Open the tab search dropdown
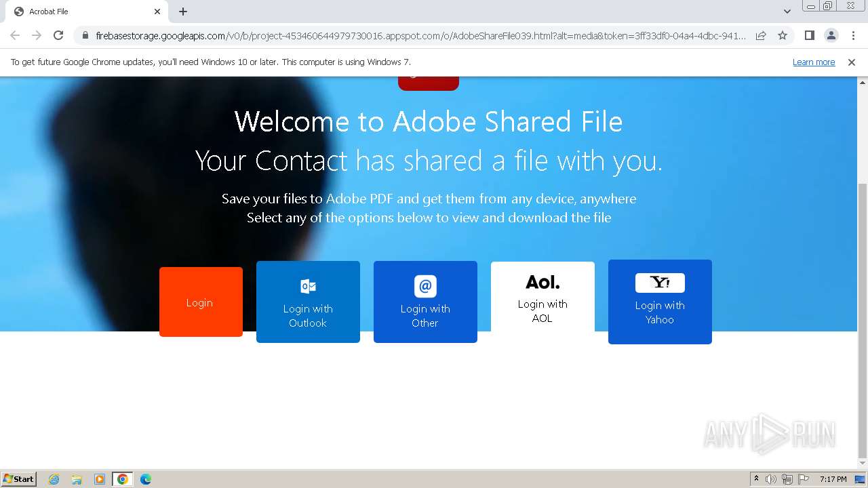The height and width of the screenshot is (488, 868). pyautogui.click(x=787, y=12)
